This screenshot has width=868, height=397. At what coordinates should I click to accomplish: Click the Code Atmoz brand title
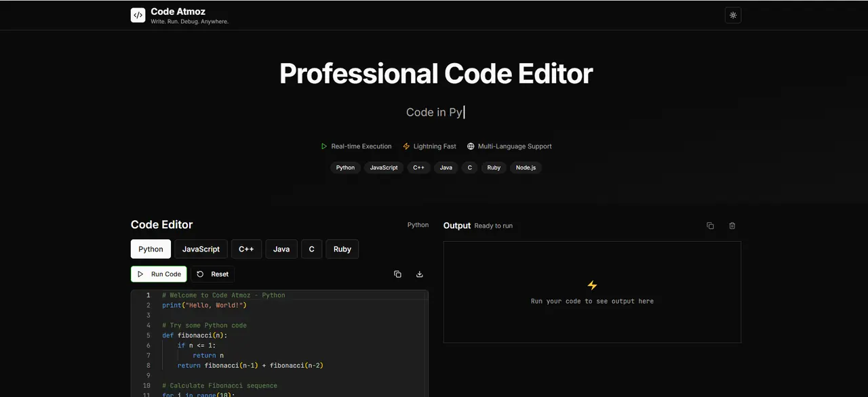pyautogui.click(x=178, y=12)
